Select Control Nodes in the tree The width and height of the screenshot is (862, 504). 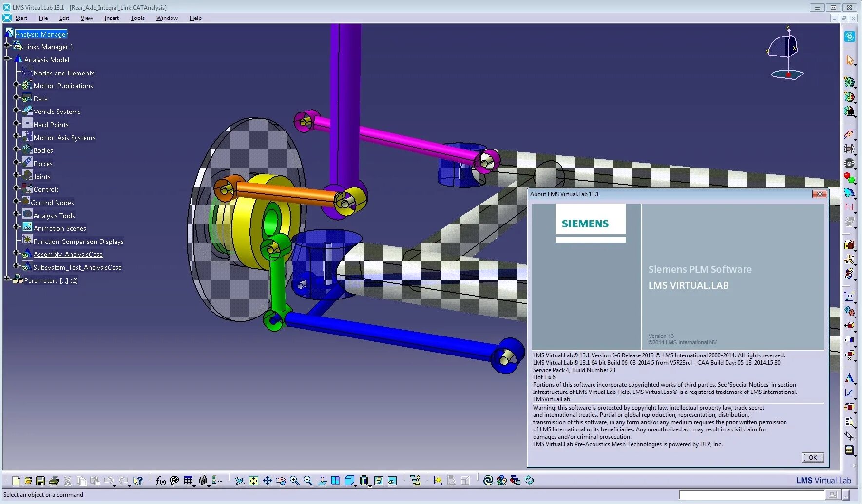(52, 203)
